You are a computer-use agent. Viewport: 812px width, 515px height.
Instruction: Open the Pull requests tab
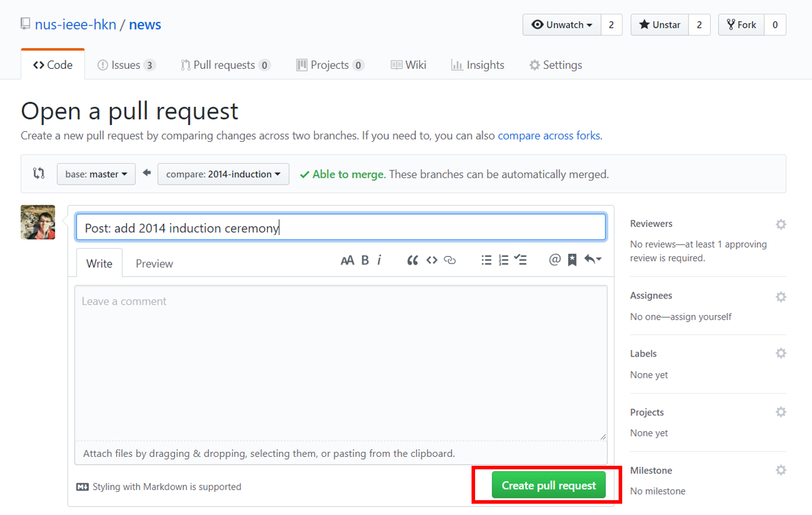coord(225,65)
